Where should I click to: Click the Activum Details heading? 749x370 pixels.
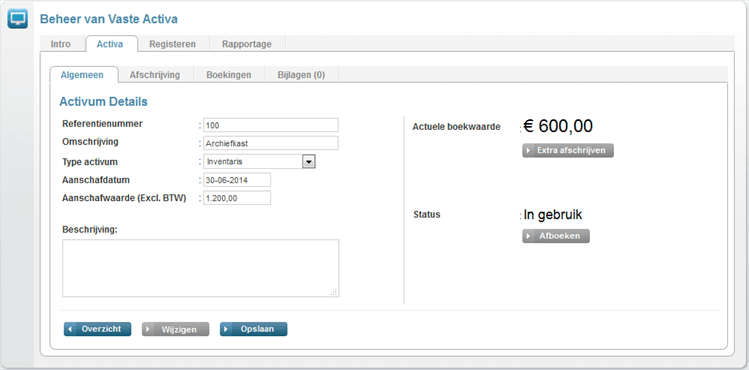click(103, 102)
